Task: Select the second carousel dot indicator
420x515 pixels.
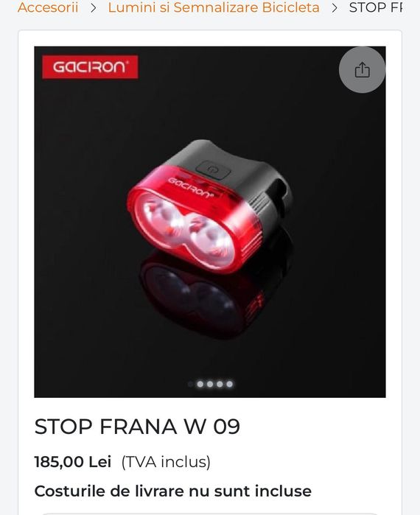Action: coord(200,384)
